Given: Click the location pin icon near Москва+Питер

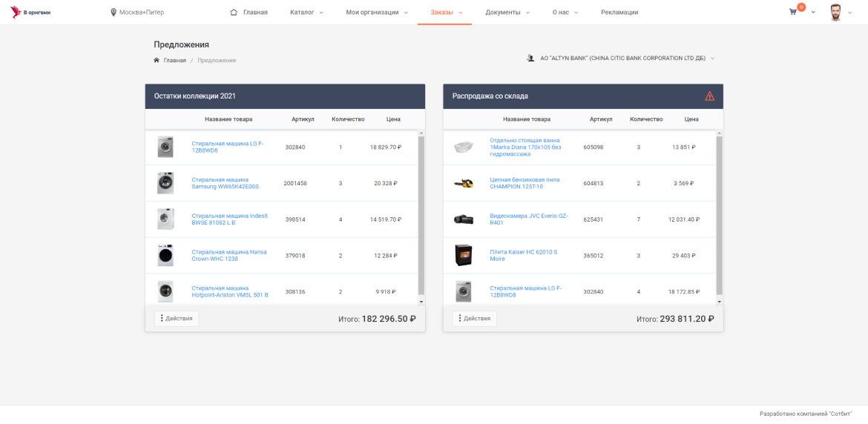Looking at the screenshot, I should click(x=114, y=12).
